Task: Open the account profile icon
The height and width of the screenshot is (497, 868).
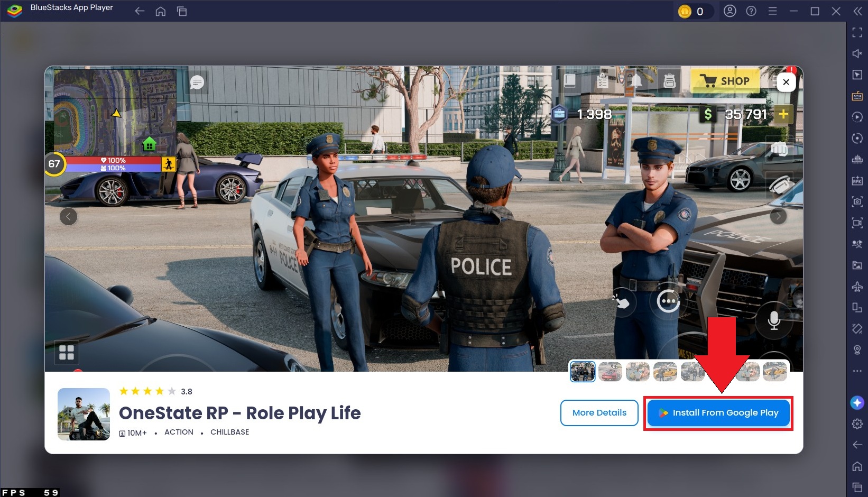Action: (x=730, y=11)
